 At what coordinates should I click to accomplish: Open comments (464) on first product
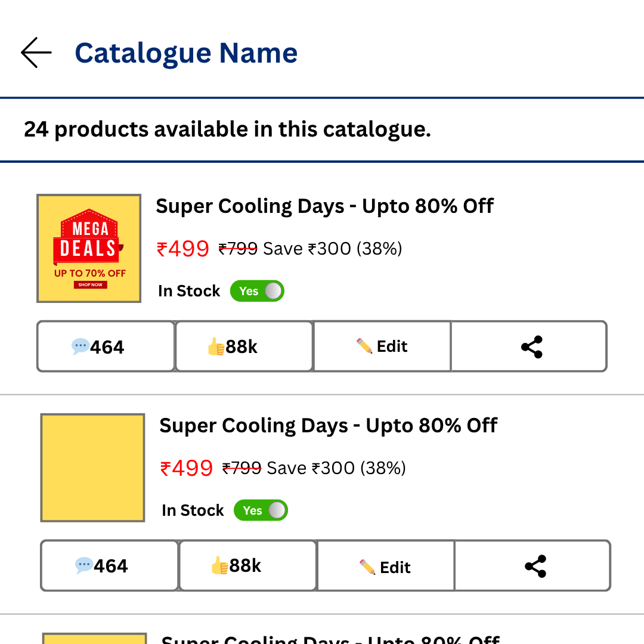click(x=106, y=346)
